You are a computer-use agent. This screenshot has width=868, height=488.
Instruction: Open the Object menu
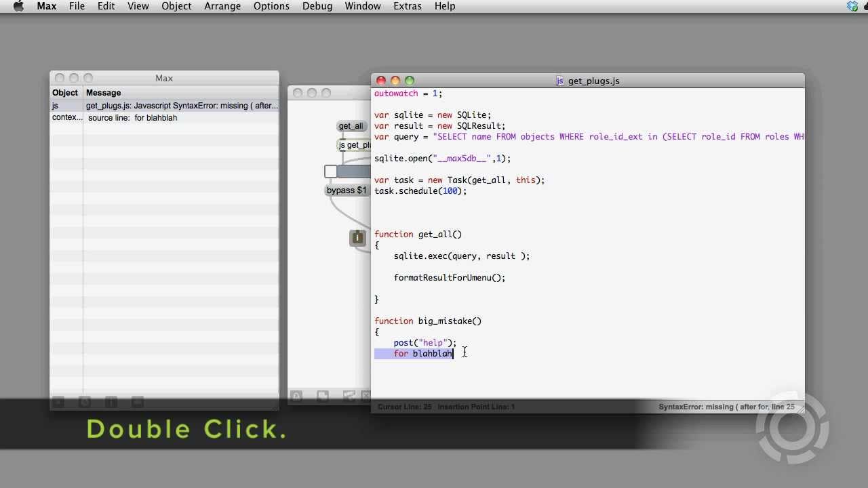176,6
